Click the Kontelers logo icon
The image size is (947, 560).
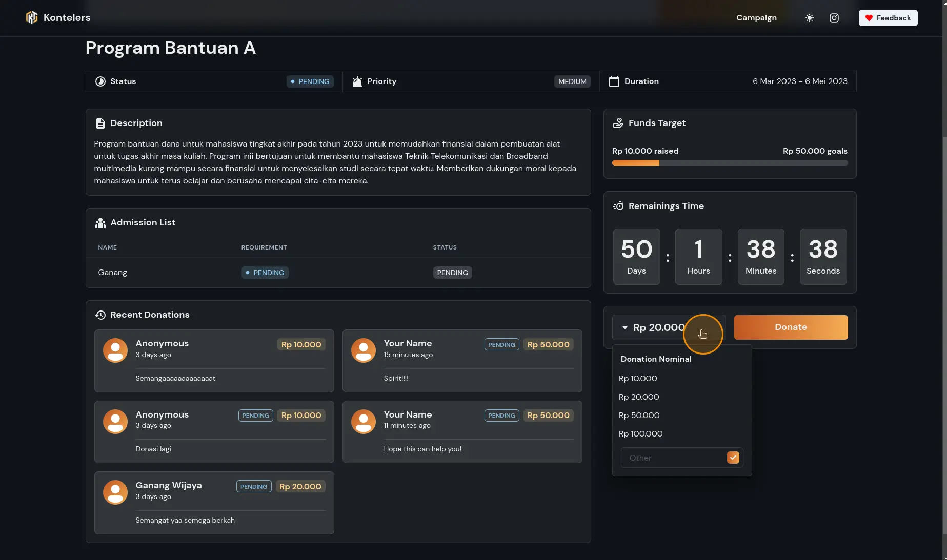32,18
